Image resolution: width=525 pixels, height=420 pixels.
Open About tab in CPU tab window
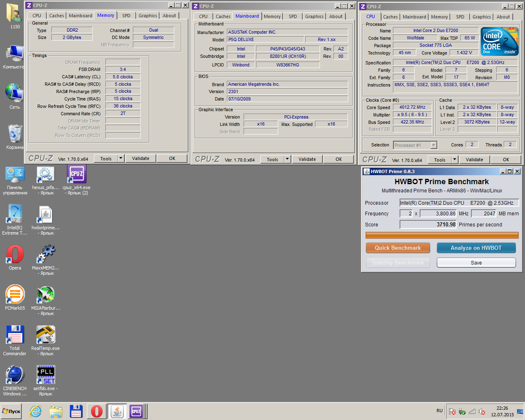[x=503, y=17]
